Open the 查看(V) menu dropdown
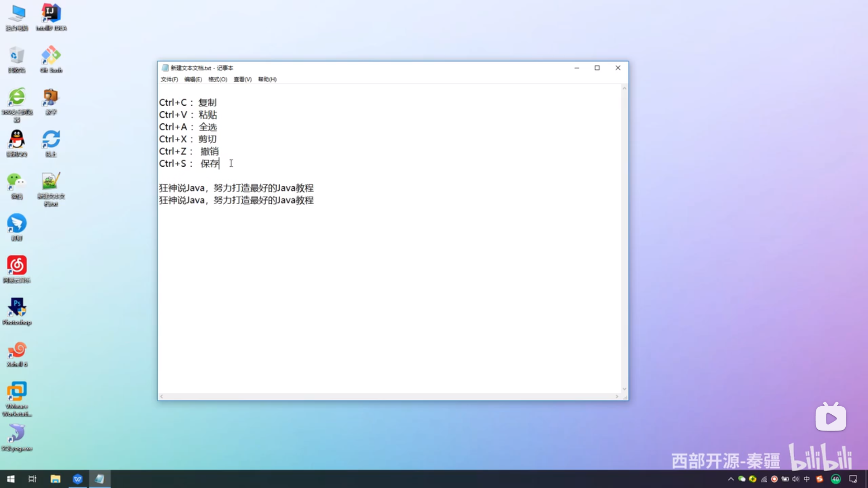This screenshot has width=868, height=488. 242,80
